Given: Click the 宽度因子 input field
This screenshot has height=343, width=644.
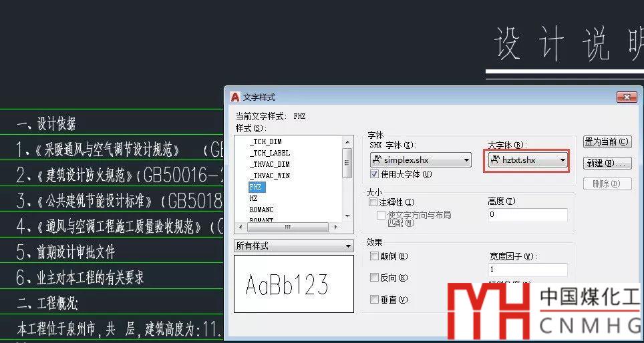Looking at the screenshot, I should (528, 270).
